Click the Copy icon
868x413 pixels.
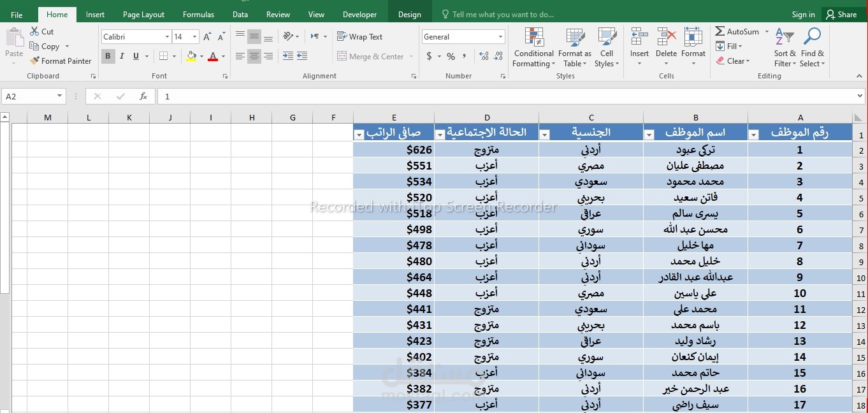tap(34, 46)
